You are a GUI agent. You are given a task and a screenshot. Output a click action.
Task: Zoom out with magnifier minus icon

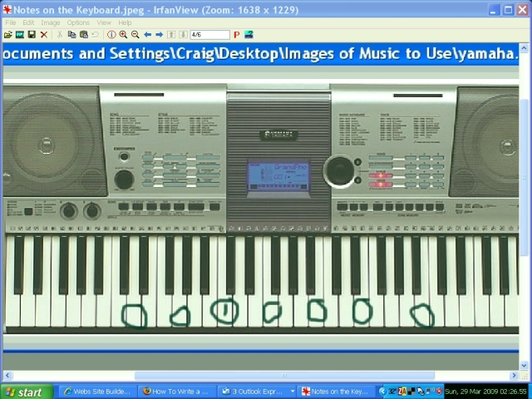tap(135, 35)
